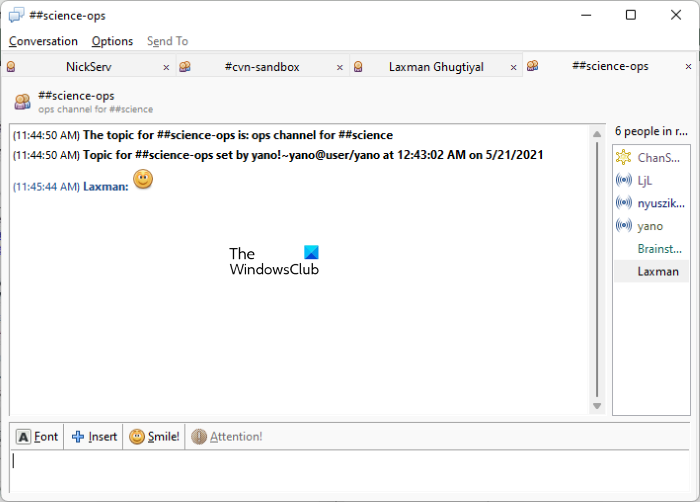Select the ##science-ops tab
700x502 pixels.
point(610,66)
